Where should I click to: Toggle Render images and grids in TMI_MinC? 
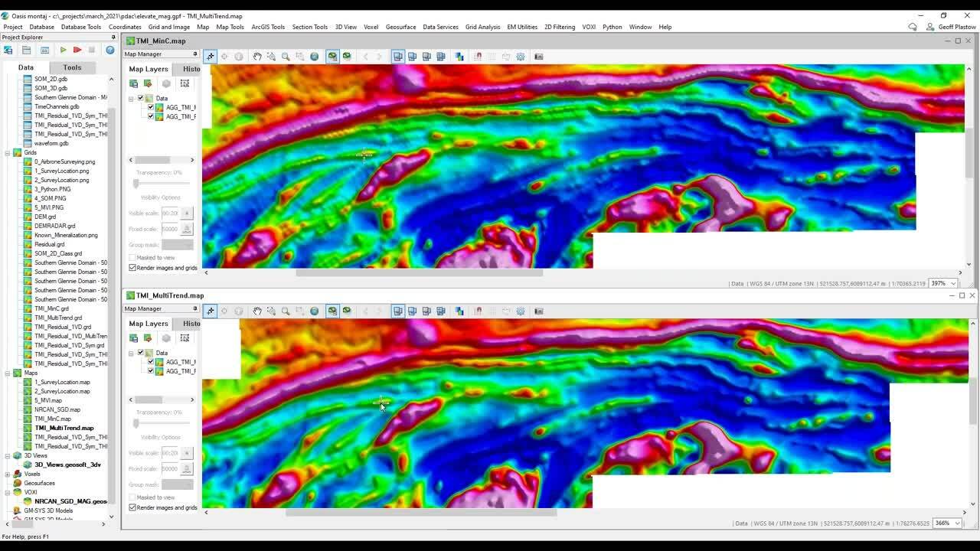pyautogui.click(x=132, y=268)
